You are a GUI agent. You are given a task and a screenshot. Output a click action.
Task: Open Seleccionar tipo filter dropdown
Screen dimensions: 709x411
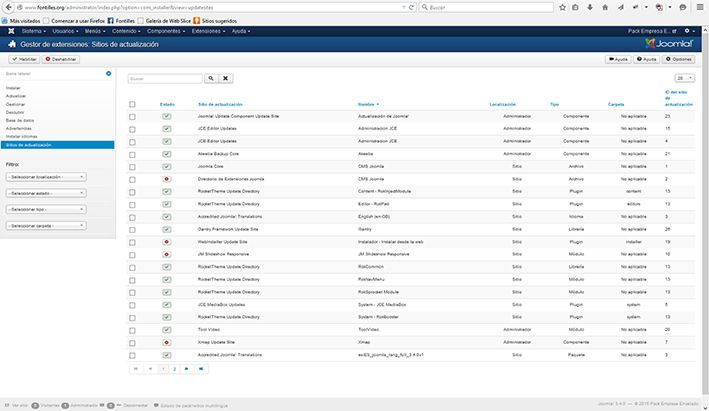tap(46, 209)
